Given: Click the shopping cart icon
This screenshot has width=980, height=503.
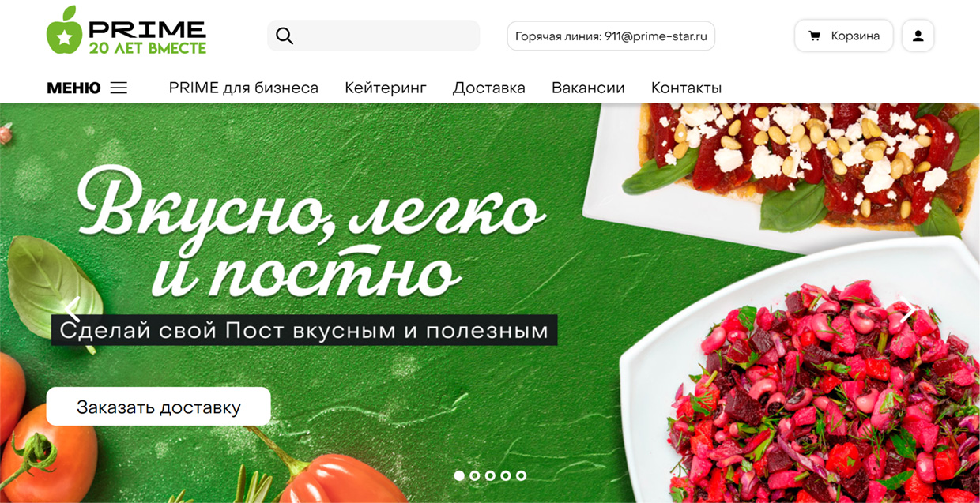Looking at the screenshot, I should click(x=814, y=36).
